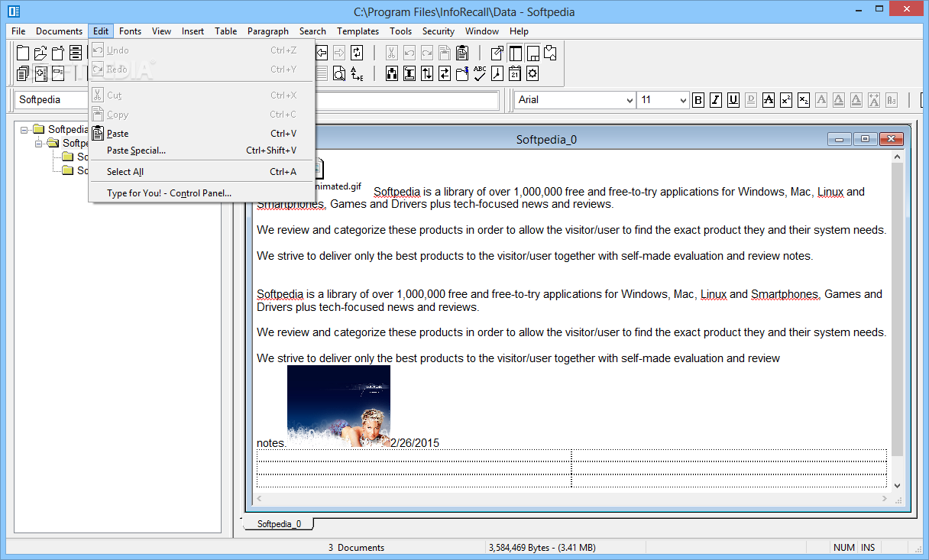Screen dimensions: 929x560
Task: Click the INS status bar indicator
Action: click(868, 547)
